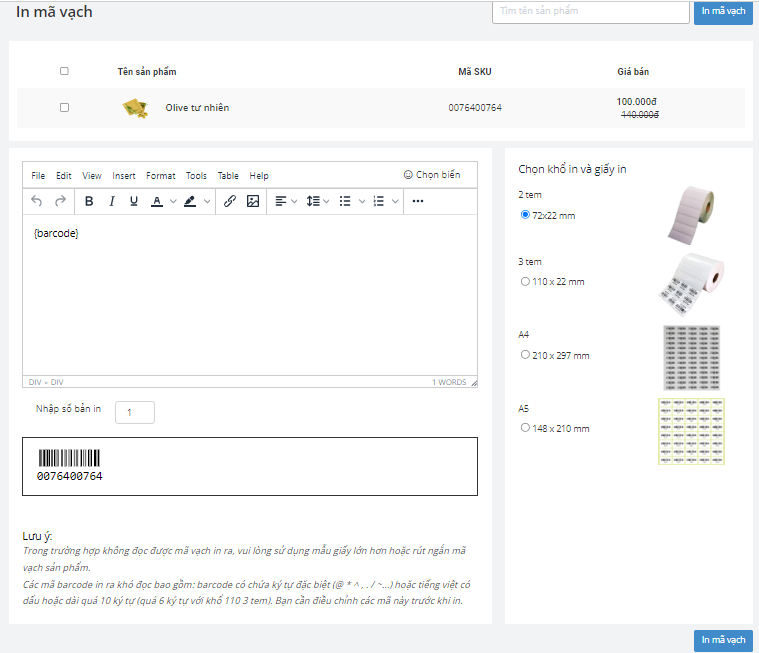Click the Undo icon in editor toolbar

[37, 201]
